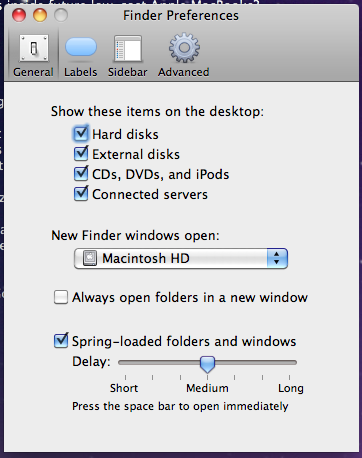Viewport: 362px width, 458px height.
Task: Close the Finder Preferences window with red button
Action: pyautogui.click(x=19, y=15)
